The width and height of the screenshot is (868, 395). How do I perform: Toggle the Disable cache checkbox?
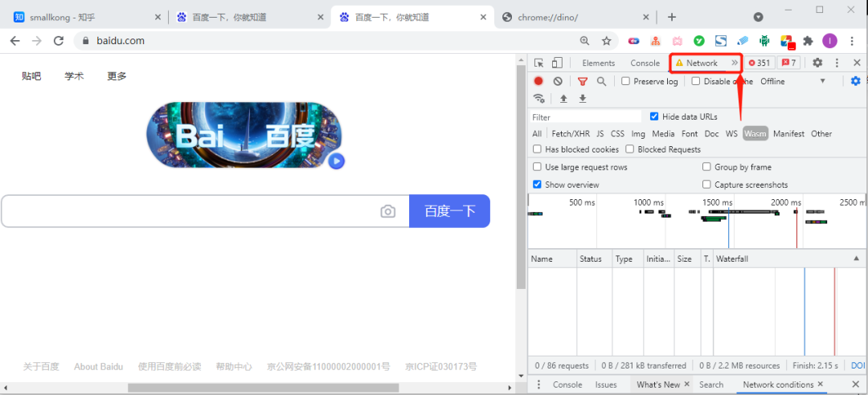[x=696, y=81]
